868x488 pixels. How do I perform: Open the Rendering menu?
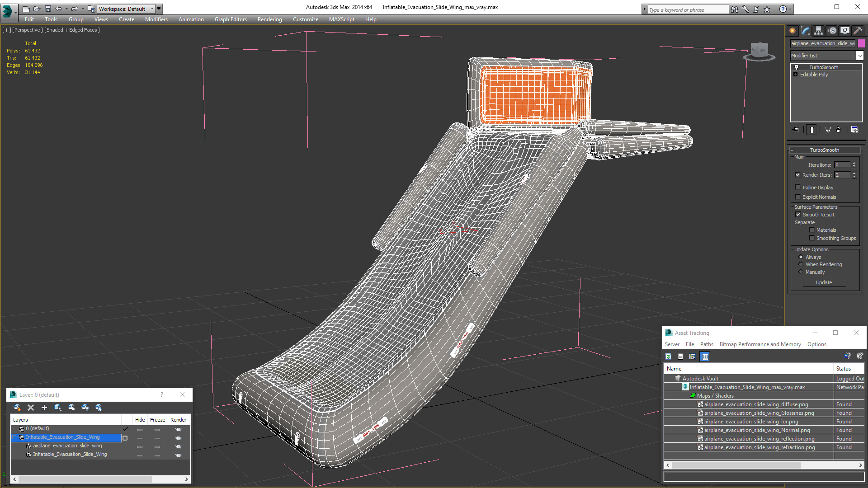269,19
